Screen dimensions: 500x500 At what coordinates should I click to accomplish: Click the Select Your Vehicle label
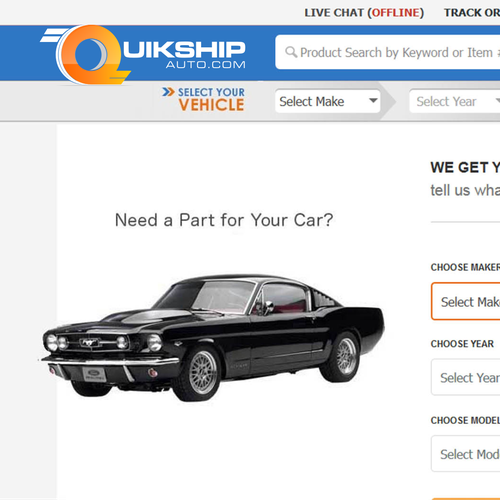coord(211,99)
